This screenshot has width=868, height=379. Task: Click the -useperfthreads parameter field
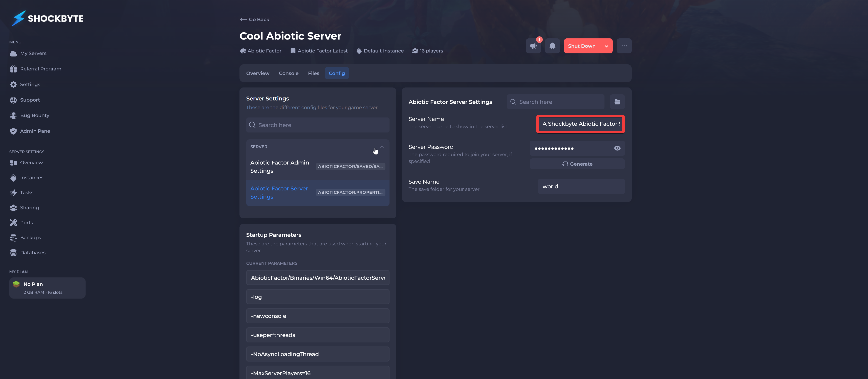318,335
